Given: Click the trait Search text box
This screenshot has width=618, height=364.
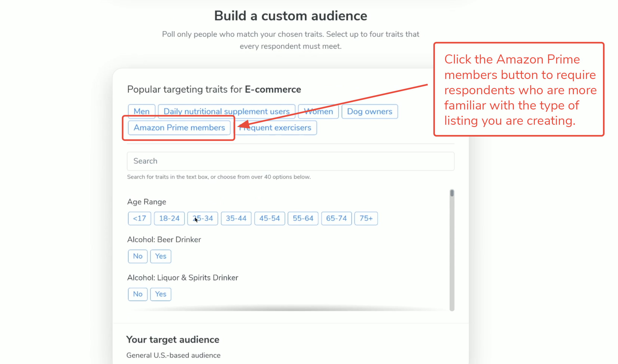Looking at the screenshot, I should [290, 161].
